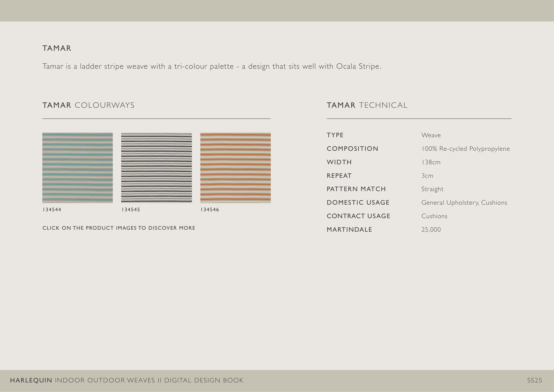This screenshot has width=554, height=392.
Task: Click the Straight pattern match value
Action: click(x=432, y=189)
